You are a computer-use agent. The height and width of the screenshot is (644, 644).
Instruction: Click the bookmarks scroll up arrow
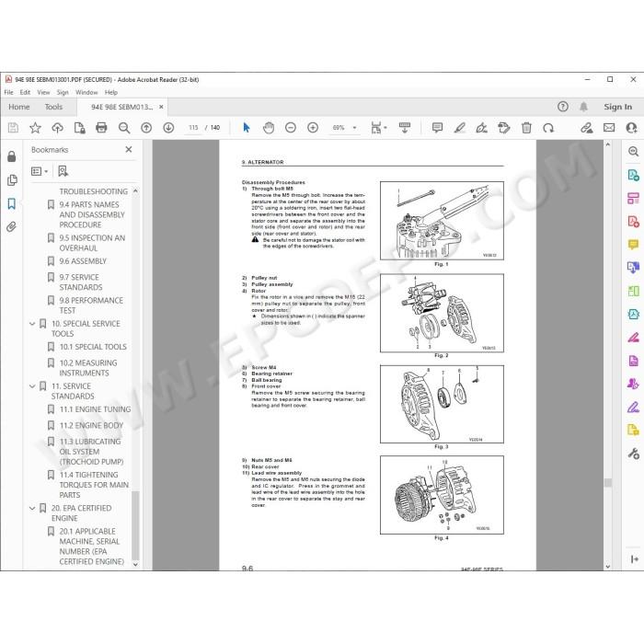point(135,191)
